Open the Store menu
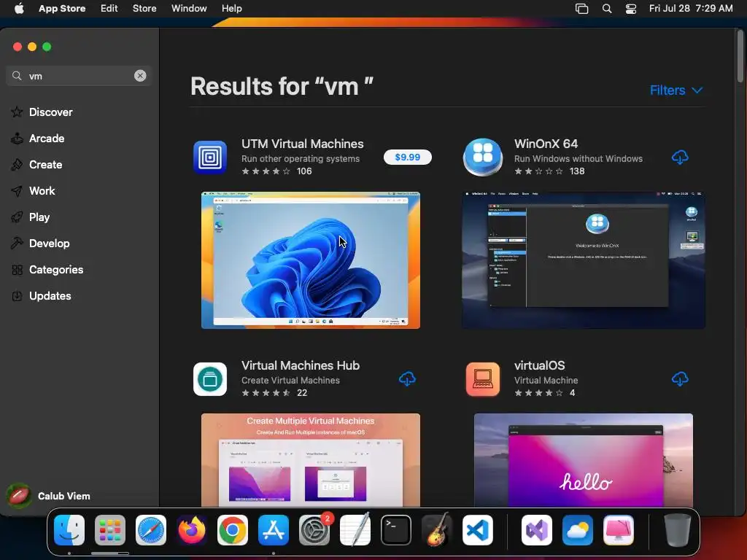Image resolution: width=747 pixels, height=560 pixels. click(x=144, y=9)
